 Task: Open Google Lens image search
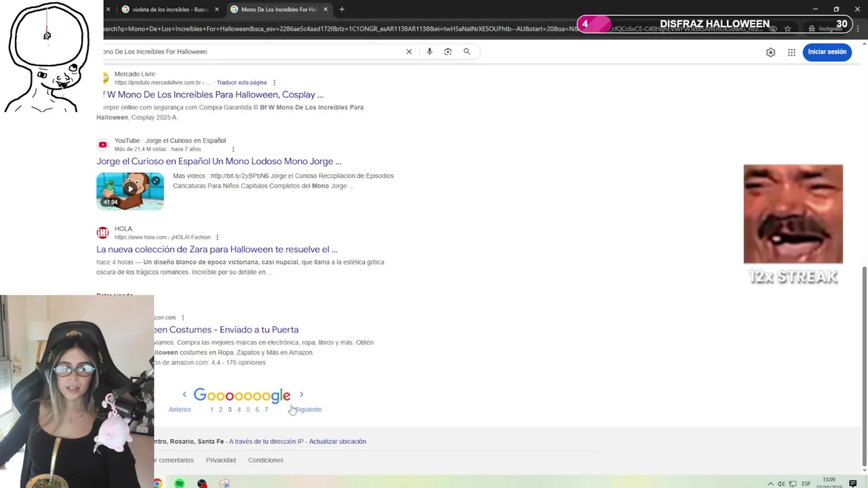pyautogui.click(x=448, y=52)
